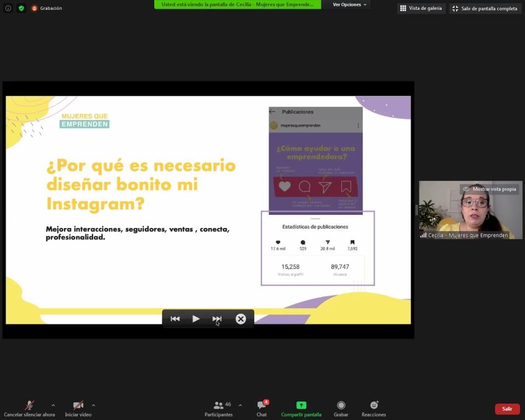Click the paper plane share icon on post

pyautogui.click(x=325, y=187)
